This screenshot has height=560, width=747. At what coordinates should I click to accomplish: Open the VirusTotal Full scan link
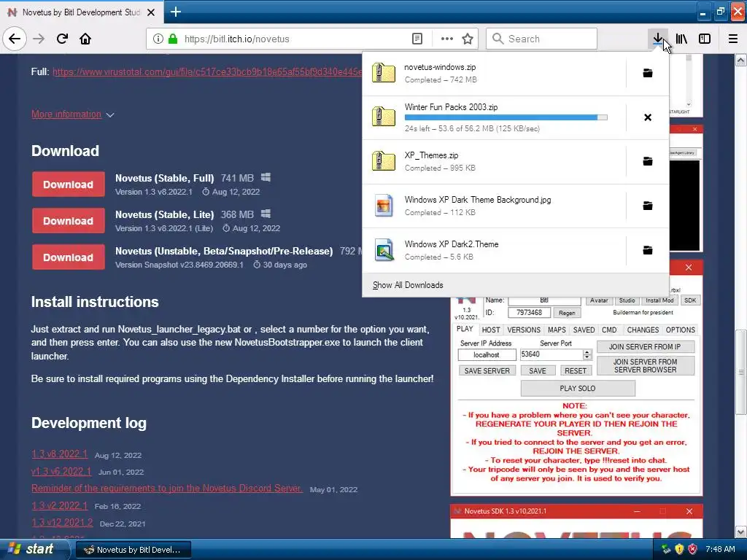coord(206,71)
